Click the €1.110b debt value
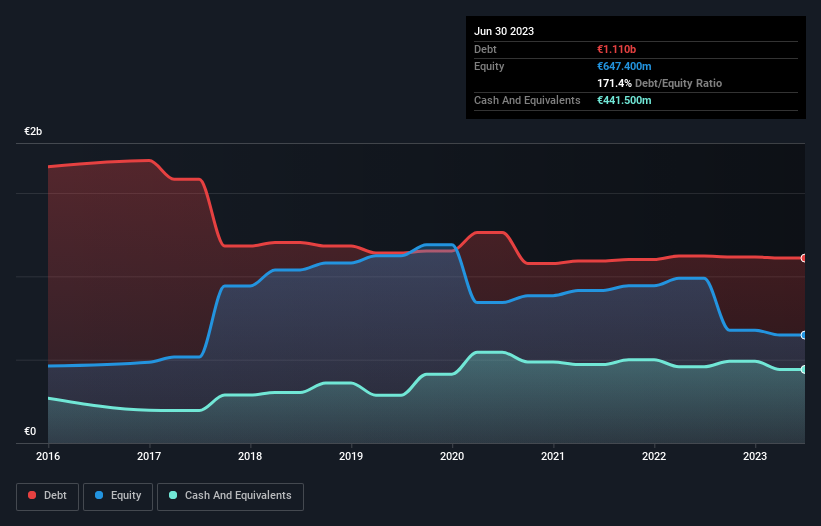Viewport: 821px width, 526px height. (x=616, y=49)
